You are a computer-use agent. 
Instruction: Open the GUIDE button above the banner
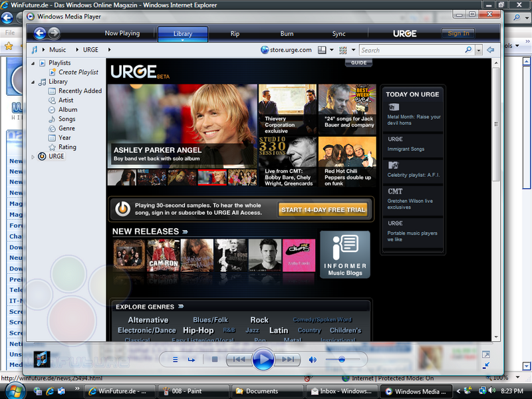point(358,63)
